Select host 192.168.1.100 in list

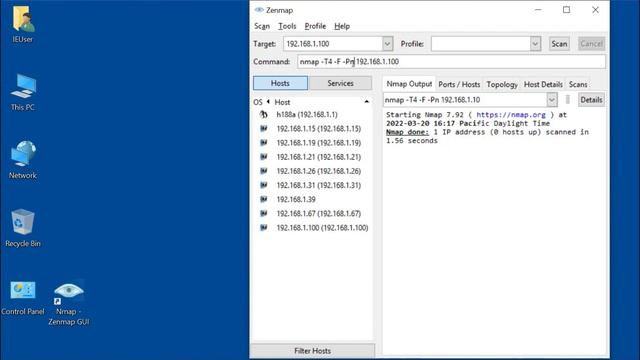point(322,227)
